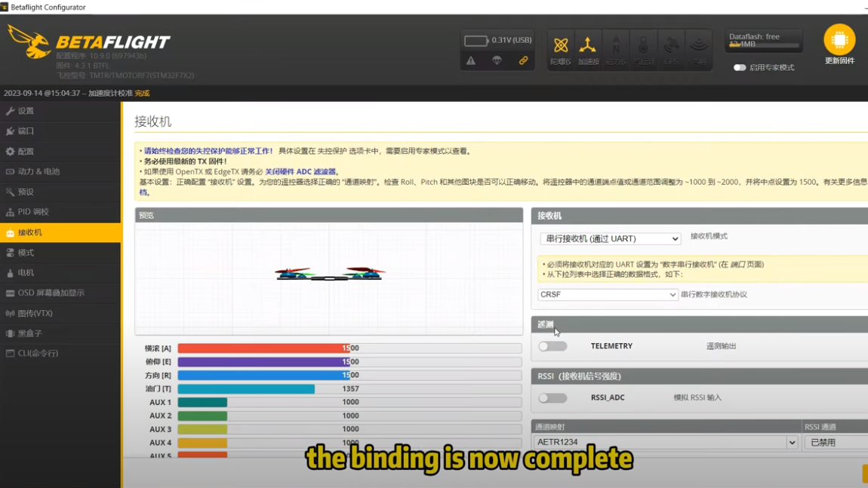Enable expert mode (启用专家模式) toggle
This screenshot has height=488, width=868.
(x=740, y=68)
